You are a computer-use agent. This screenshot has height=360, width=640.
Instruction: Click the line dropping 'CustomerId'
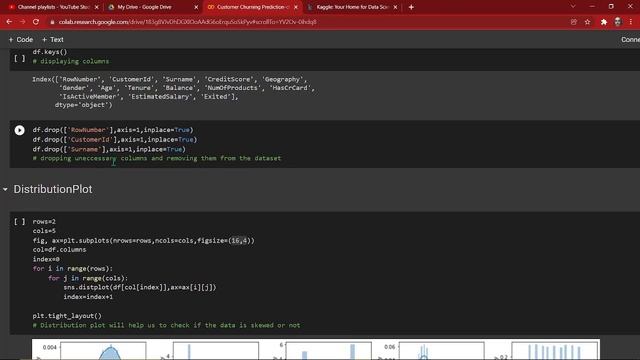(x=115, y=140)
